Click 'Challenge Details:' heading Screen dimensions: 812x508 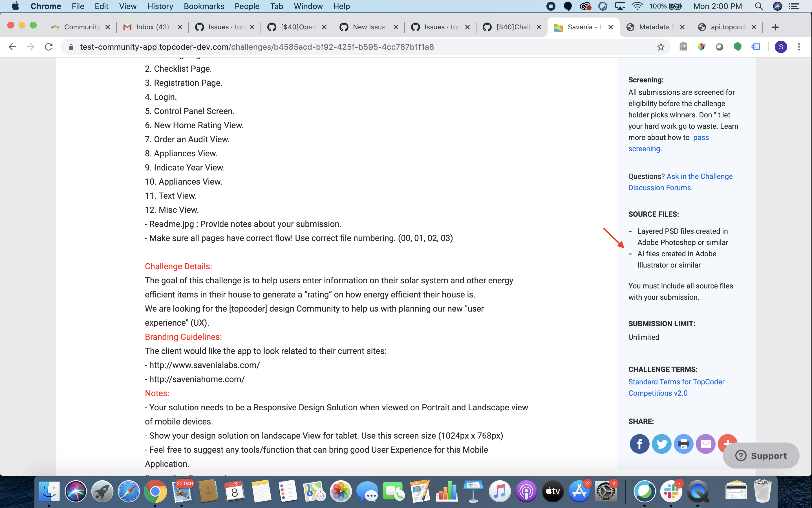point(178,266)
